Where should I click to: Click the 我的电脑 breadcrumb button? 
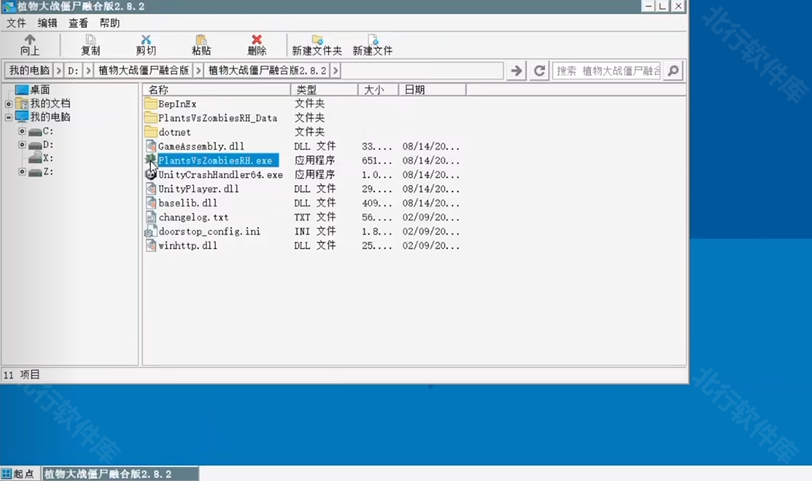(x=29, y=71)
